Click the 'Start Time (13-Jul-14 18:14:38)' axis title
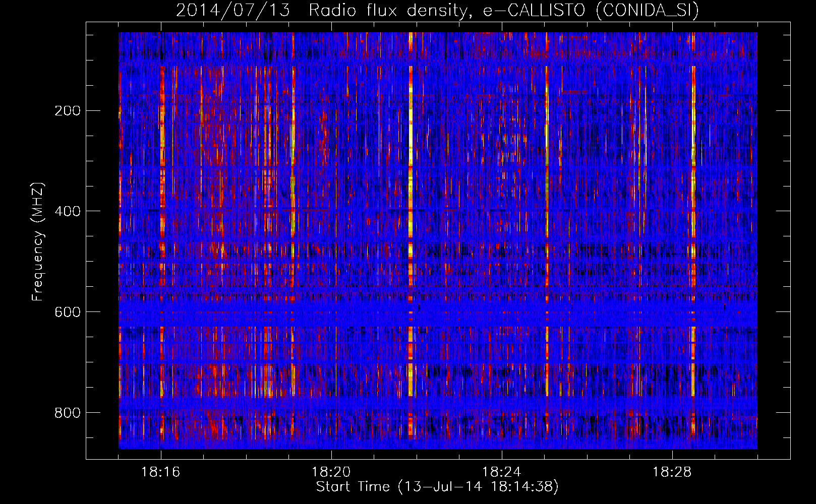This screenshot has width=816, height=504. [x=437, y=487]
